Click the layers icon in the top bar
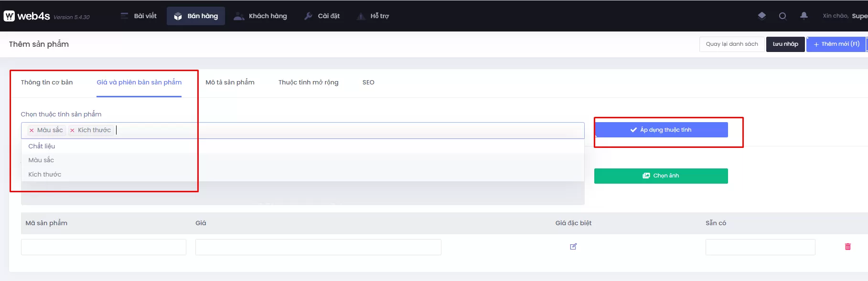Image resolution: width=868 pixels, height=281 pixels. click(761, 16)
